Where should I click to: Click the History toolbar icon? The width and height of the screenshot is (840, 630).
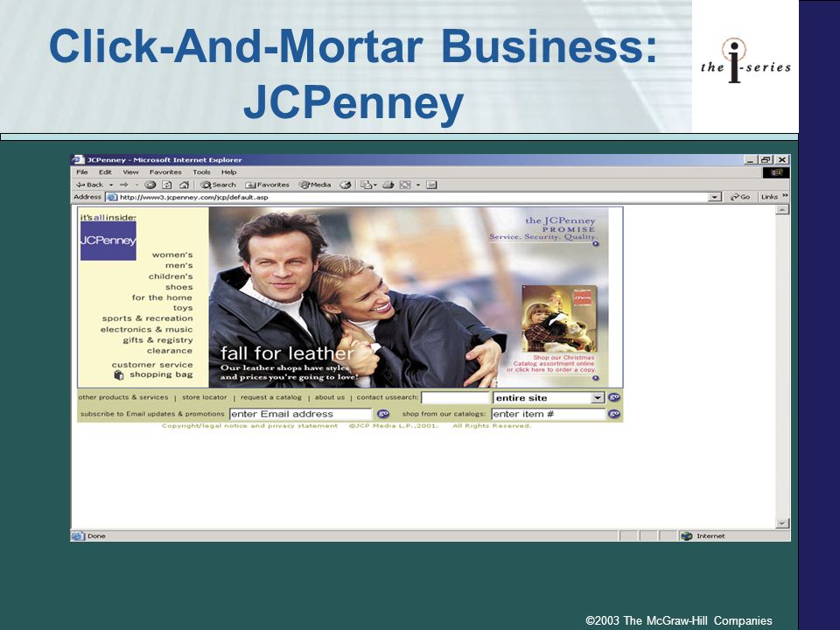[x=346, y=185]
